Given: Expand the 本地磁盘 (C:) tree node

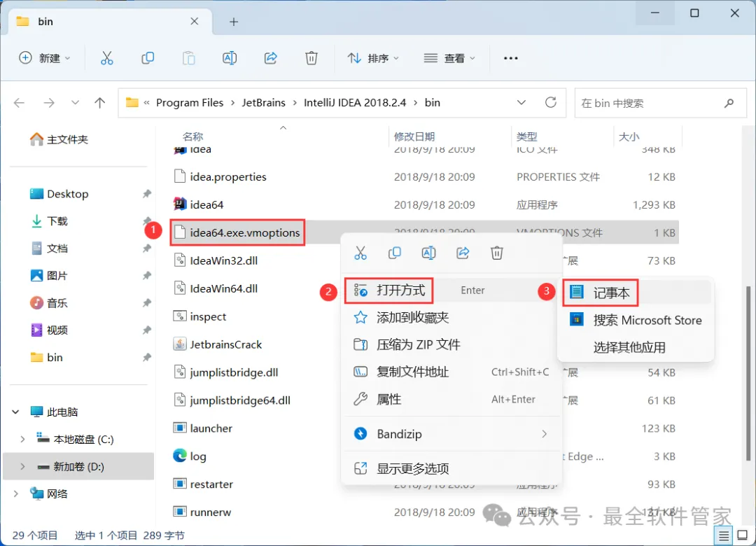Looking at the screenshot, I should tap(22, 440).
